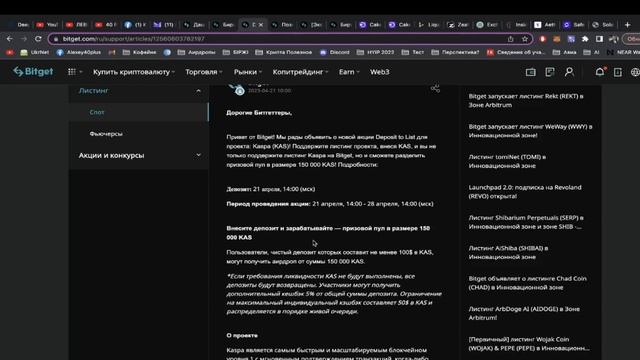Open the Кофейня bookmark folder
Viewport: 640px width, 360px height.
(x=140, y=52)
